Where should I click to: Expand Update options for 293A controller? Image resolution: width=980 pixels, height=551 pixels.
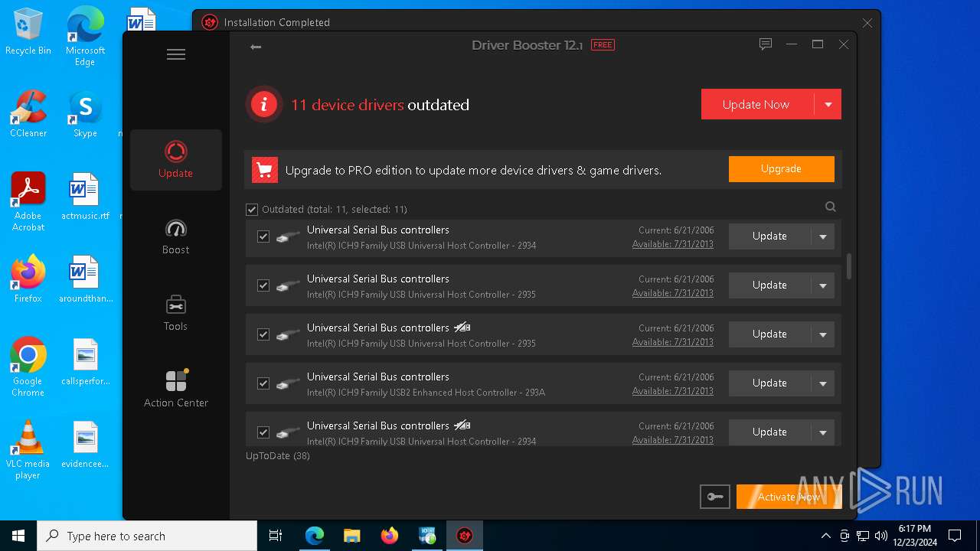(x=823, y=383)
